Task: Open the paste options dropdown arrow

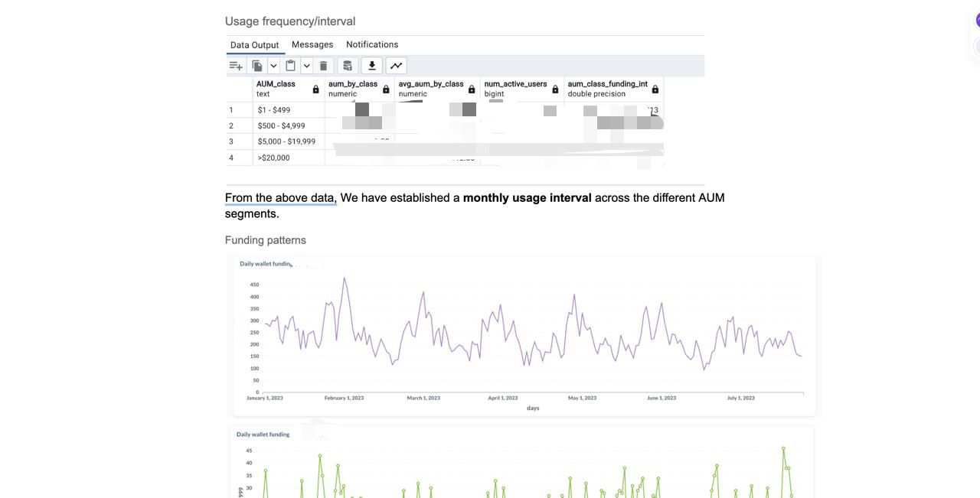Action: click(x=306, y=66)
